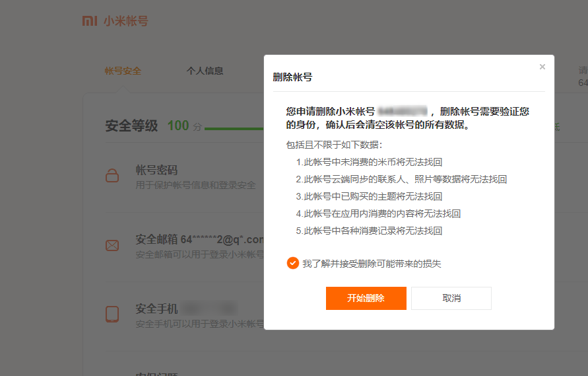
Task: Click the lock icon beside 帐号密码
Action: (x=112, y=176)
